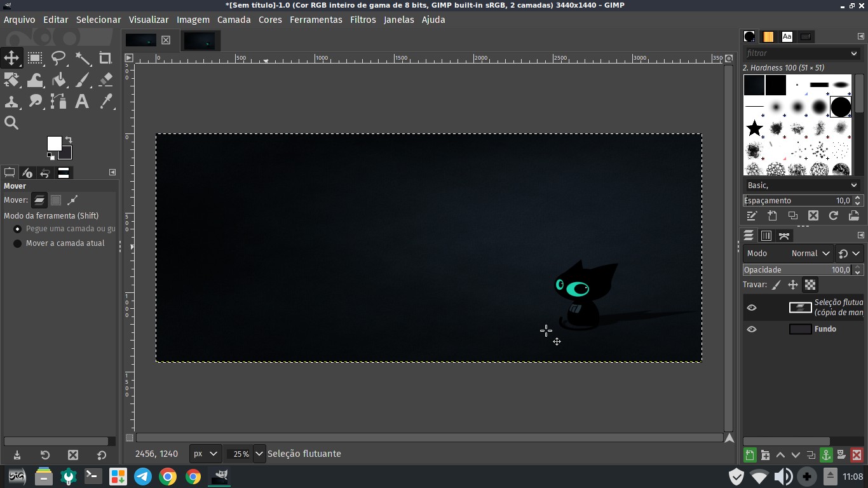Select the Free Select lasso tool
The height and width of the screenshot is (488, 868).
[58, 58]
